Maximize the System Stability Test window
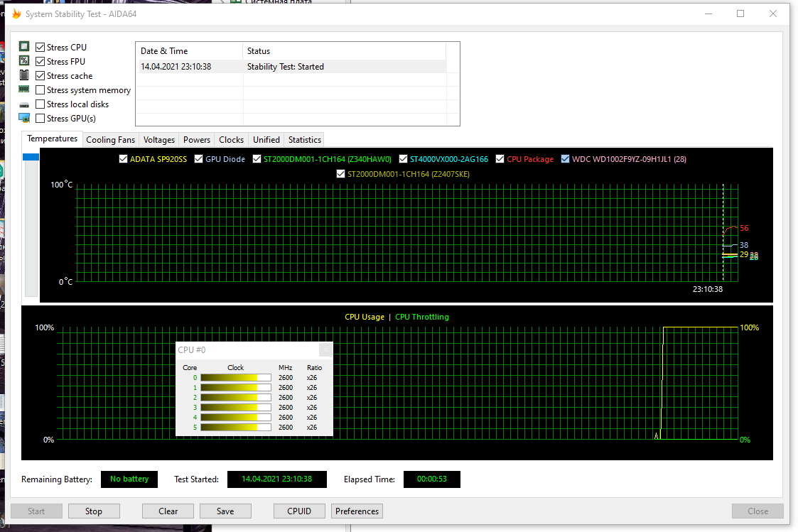 [740, 13]
